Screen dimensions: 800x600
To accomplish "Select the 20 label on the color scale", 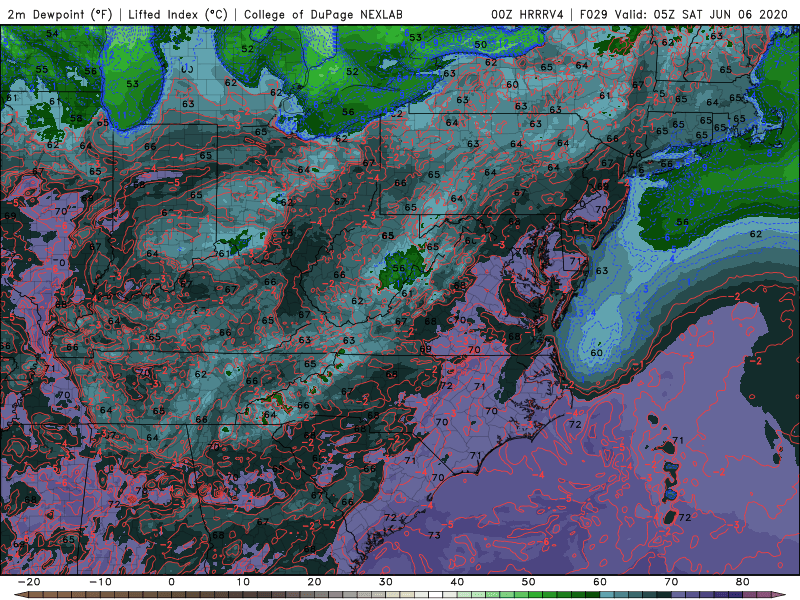I will tap(314, 582).
